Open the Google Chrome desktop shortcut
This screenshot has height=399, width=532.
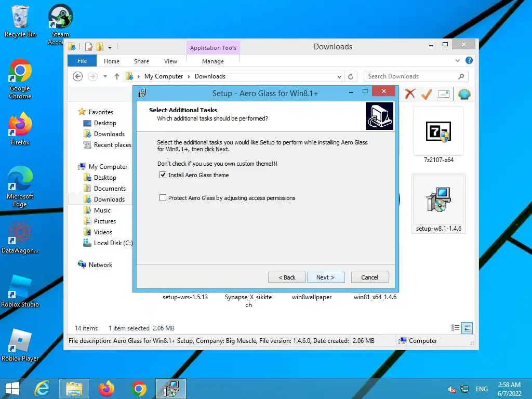pos(20,79)
